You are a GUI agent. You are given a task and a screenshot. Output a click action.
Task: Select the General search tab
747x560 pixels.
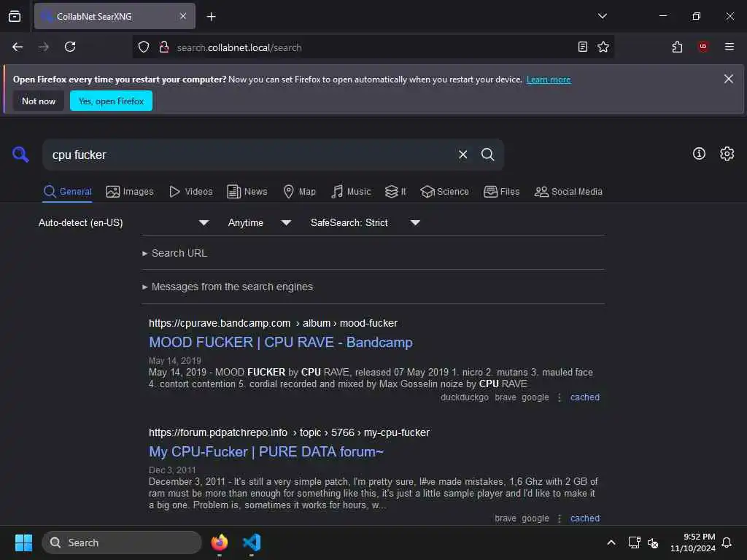click(67, 192)
